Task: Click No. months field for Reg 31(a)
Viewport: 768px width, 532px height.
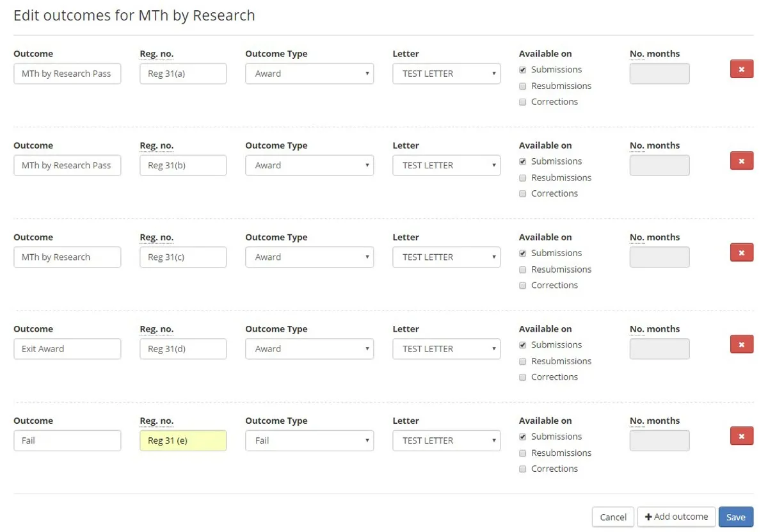Action: tap(659, 74)
